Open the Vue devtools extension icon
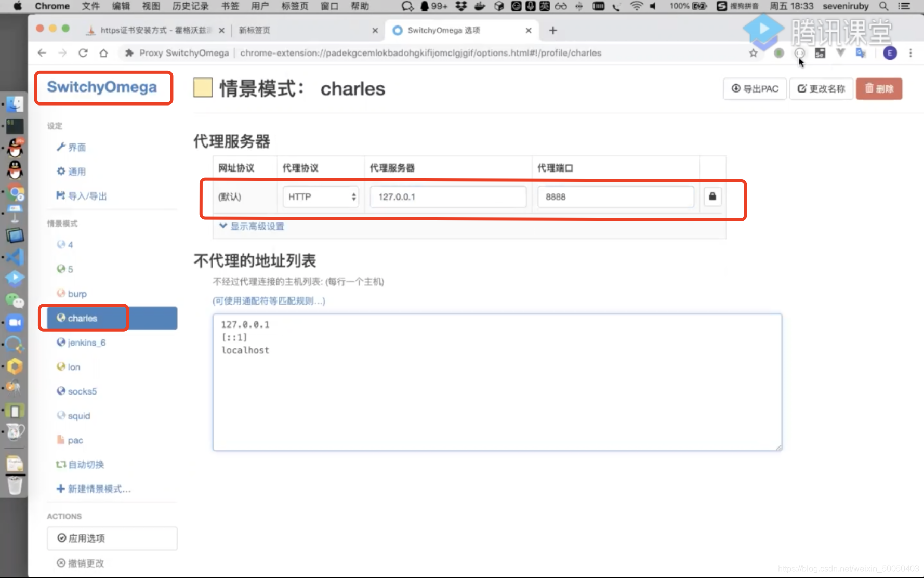Screen dimensions: 924x578 pos(840,53)
